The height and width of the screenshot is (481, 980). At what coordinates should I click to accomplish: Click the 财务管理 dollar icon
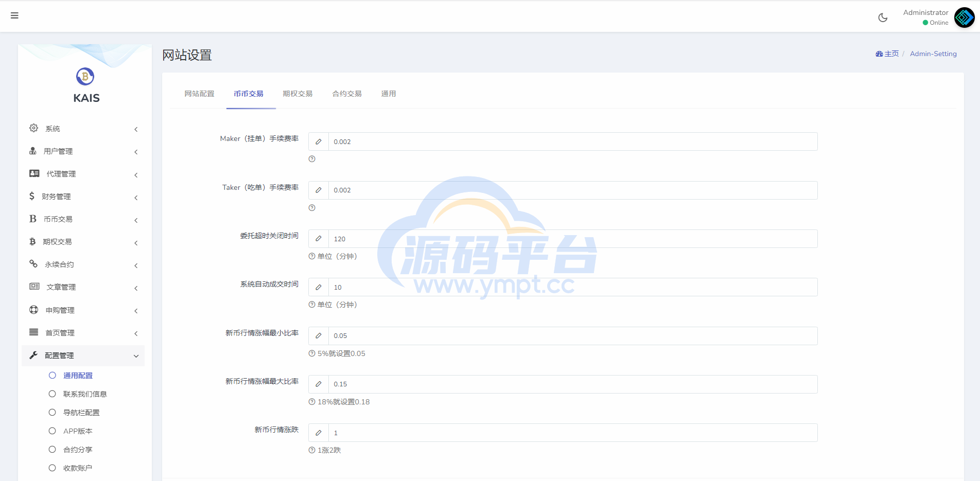tap(32, 196)
